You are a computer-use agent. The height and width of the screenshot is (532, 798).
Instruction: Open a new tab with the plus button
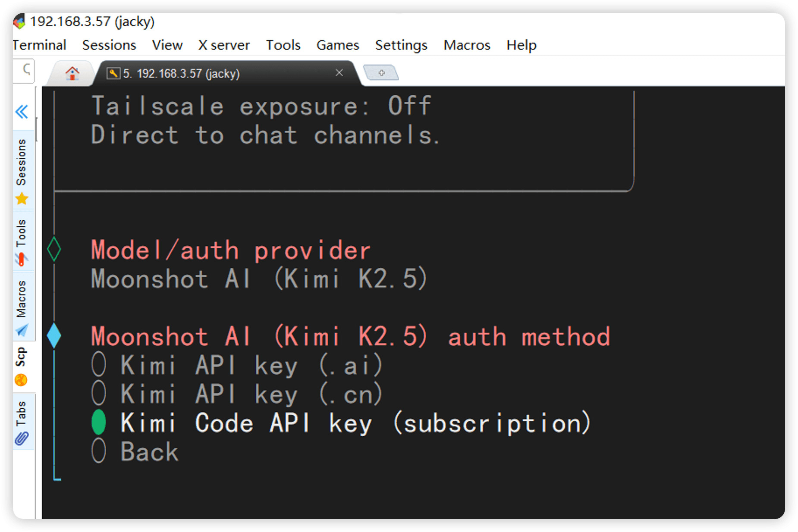[381, 72]
